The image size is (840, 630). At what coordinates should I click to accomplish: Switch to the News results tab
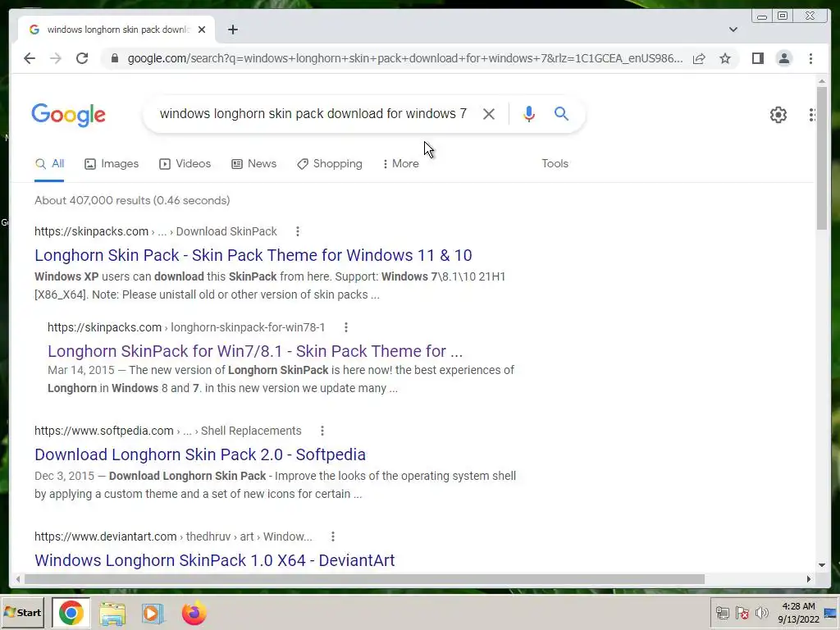[x=254, y=164]
